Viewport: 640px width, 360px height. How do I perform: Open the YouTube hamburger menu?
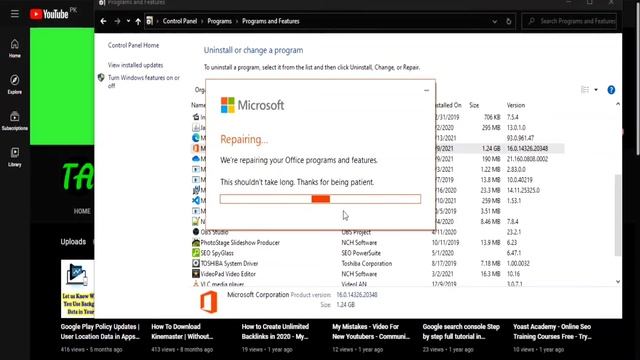[15, 14]
